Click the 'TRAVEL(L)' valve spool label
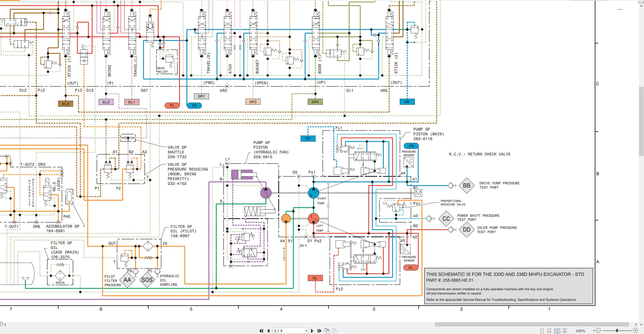 coord(136,66)
